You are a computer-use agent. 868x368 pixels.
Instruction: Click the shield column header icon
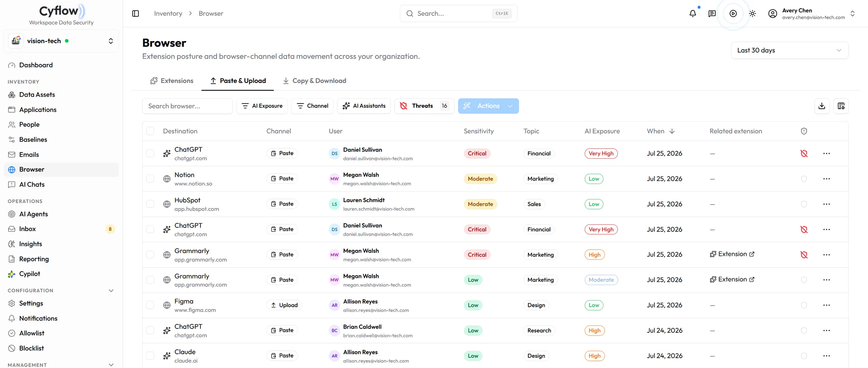[804, 131]
